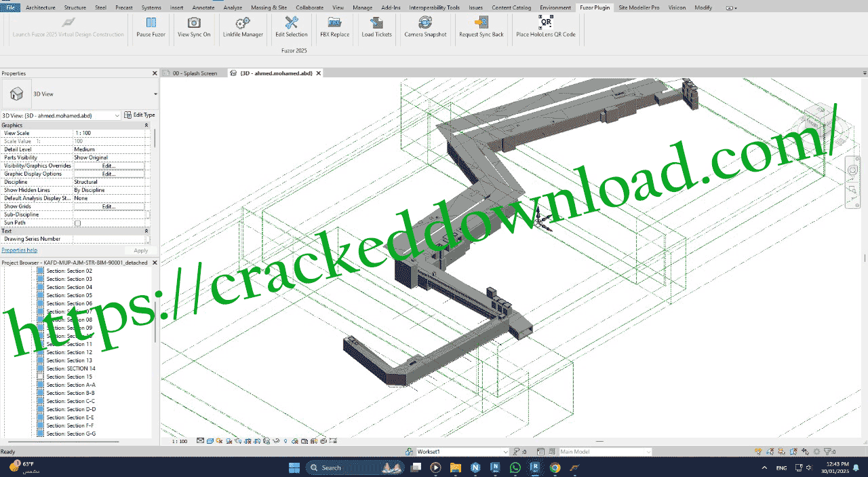The image size is (868, 477).
Task: Click the Steering Wheels icon on navigation bar
Action: pyautogui.click(x=854, y=169)
